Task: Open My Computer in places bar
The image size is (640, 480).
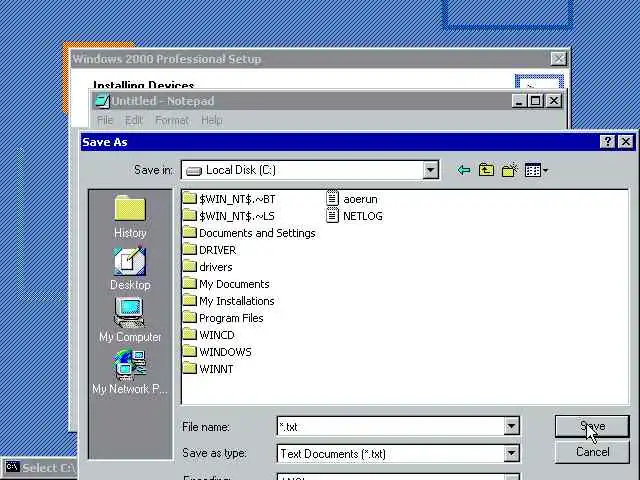Action: pyautogui.click(x=130, y=320)
